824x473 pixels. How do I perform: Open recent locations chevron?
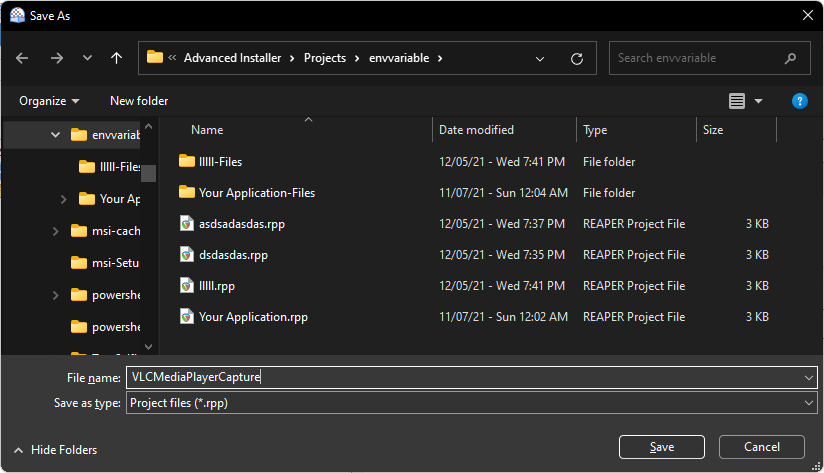[87, 58]
